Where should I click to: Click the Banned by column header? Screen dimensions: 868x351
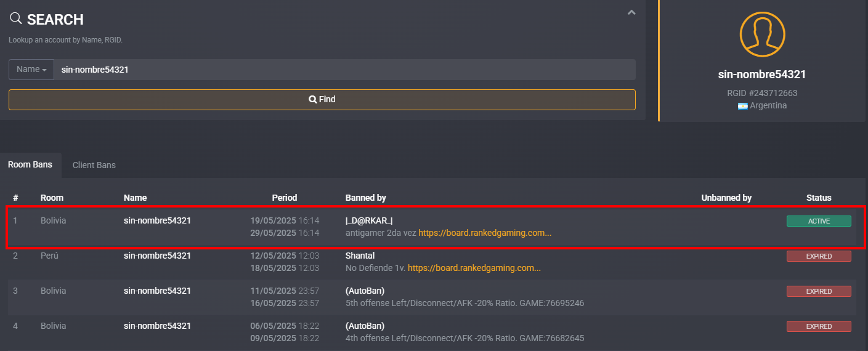pos(366,198)
